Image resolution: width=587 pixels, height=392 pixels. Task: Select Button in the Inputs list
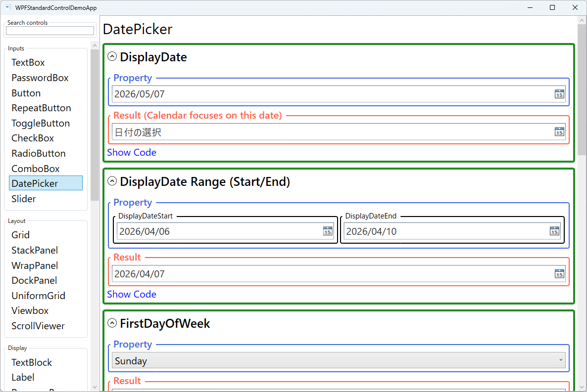(x=46, y=93)
